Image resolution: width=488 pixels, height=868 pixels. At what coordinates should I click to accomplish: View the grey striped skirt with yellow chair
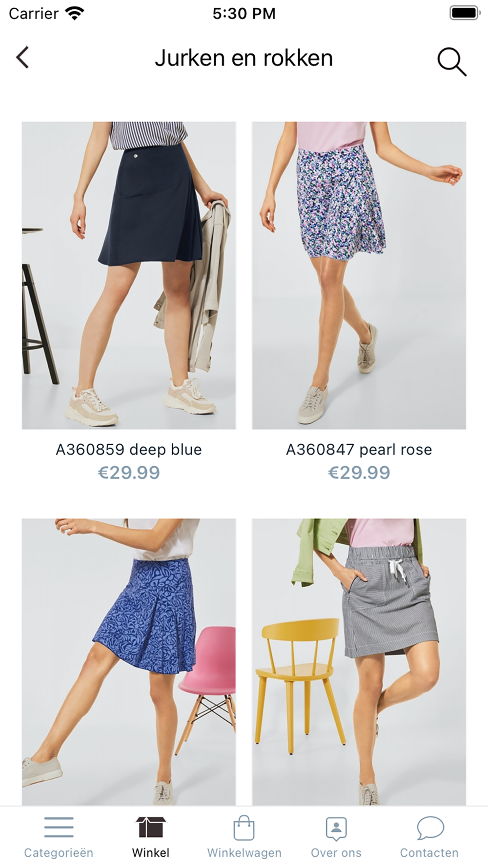click(x=359, y=661)
